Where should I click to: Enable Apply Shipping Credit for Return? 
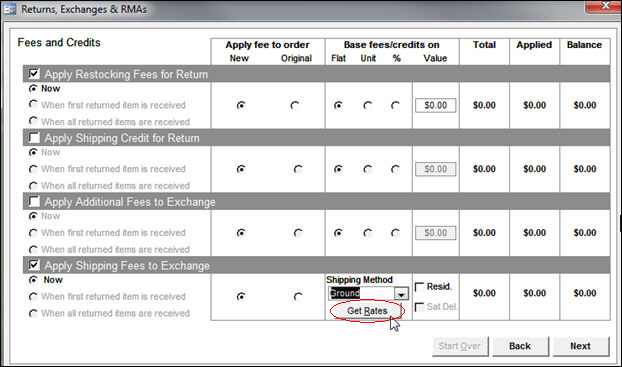[34, 138]
